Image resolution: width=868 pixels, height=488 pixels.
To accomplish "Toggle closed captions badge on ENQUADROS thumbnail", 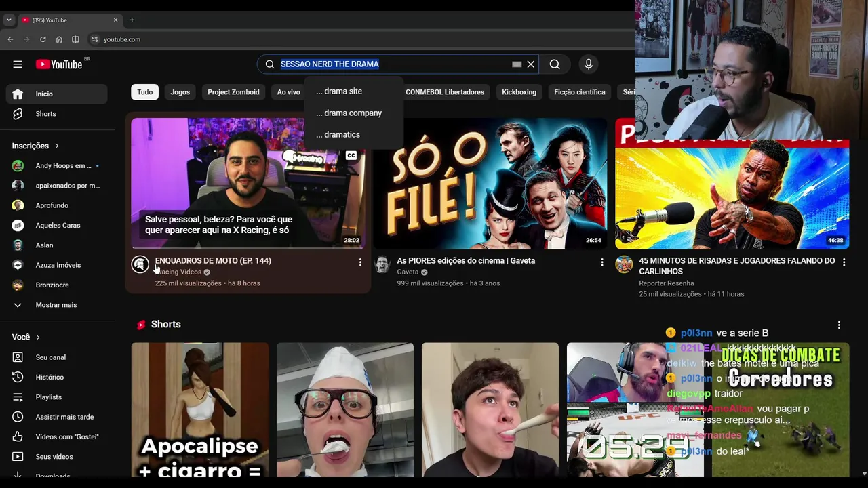I will tap(351, 156).
